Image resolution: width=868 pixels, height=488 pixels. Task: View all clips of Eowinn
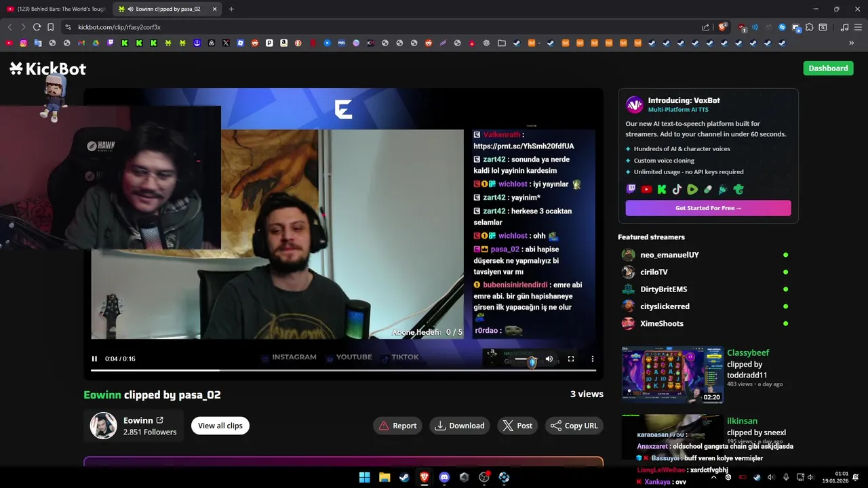[220, 426]
